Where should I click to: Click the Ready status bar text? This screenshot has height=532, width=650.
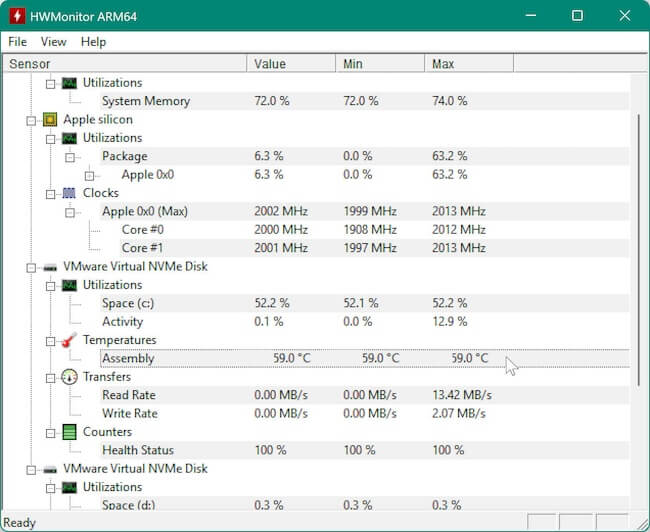[x=19, y=522]
